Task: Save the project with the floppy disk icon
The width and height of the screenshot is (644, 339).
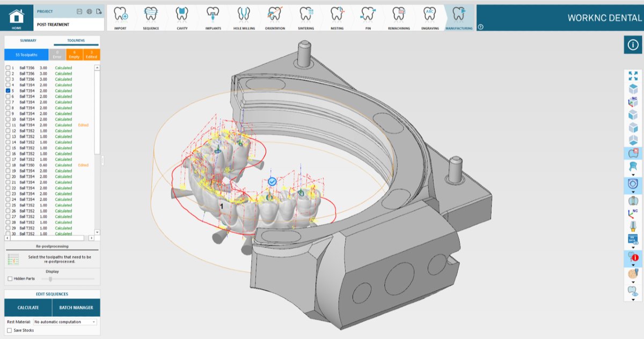Action: pos(79,11)
